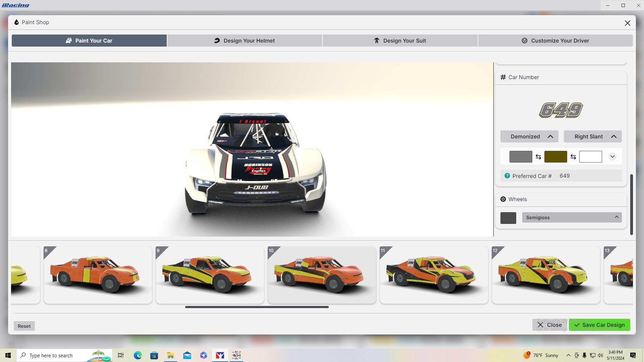
Task: Open the Preferred Car # help question mark
Action: point(507,176)
